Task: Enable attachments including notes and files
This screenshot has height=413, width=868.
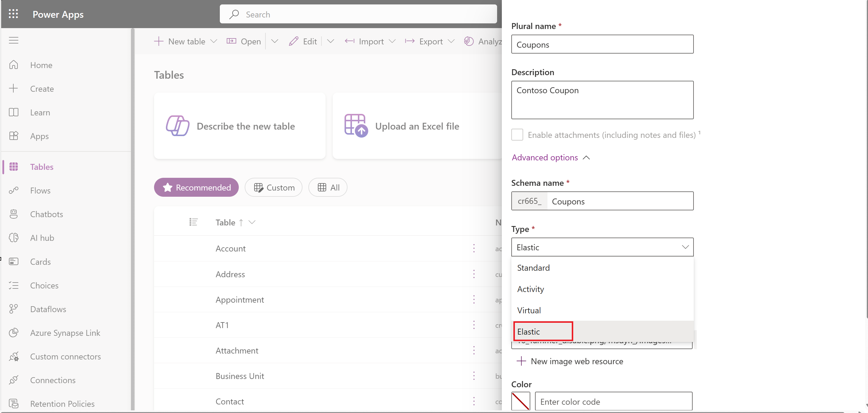Action: click(517, 134)
